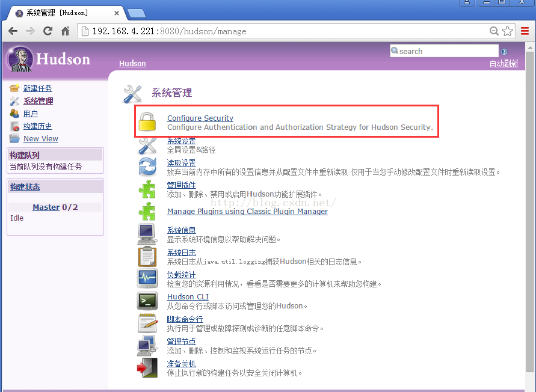Click the scrollbar up arrow

click(x=530, y=47)
